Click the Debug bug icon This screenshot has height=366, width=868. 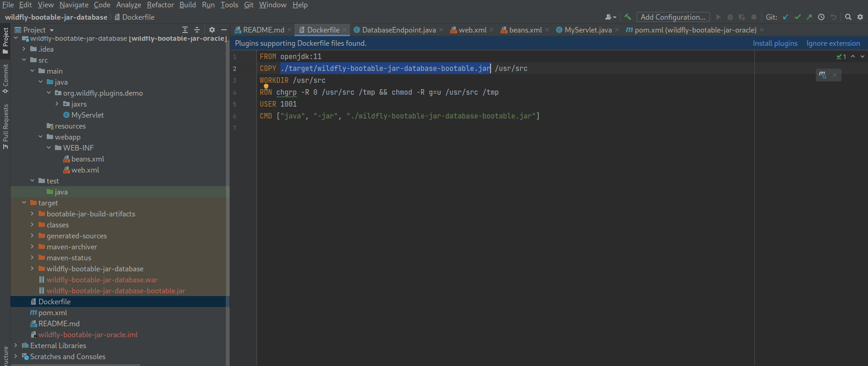(x=730, y=17)
